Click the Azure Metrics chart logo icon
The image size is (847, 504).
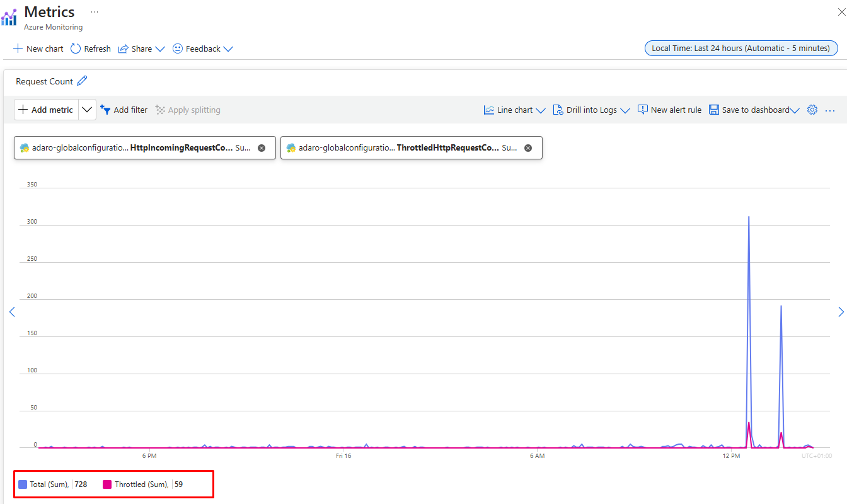click(x=9, y=17)
